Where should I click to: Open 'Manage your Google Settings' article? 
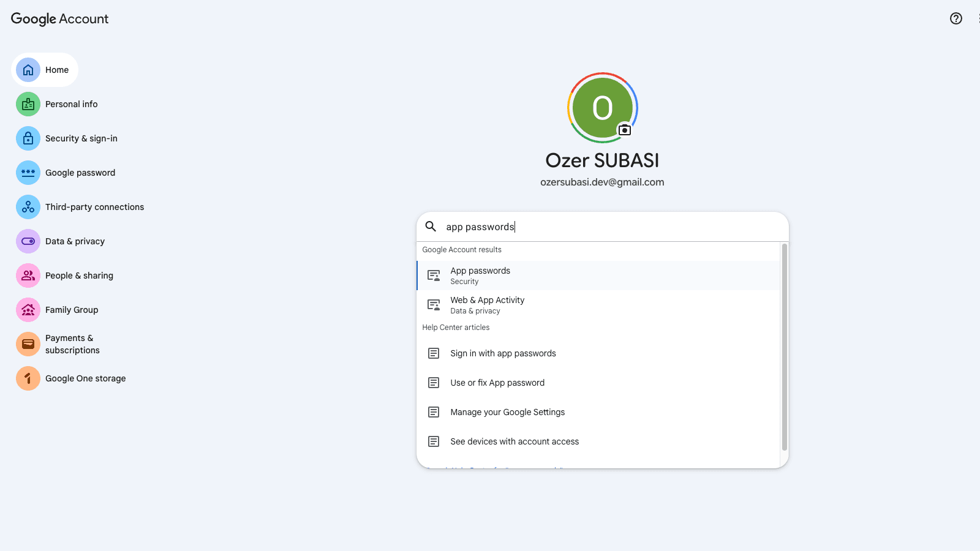(x=507, y=412)
